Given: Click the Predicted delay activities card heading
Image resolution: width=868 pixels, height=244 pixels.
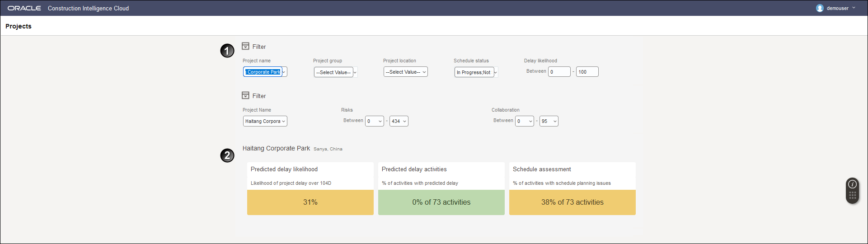Looking at the screenshot, I should 414,169.
